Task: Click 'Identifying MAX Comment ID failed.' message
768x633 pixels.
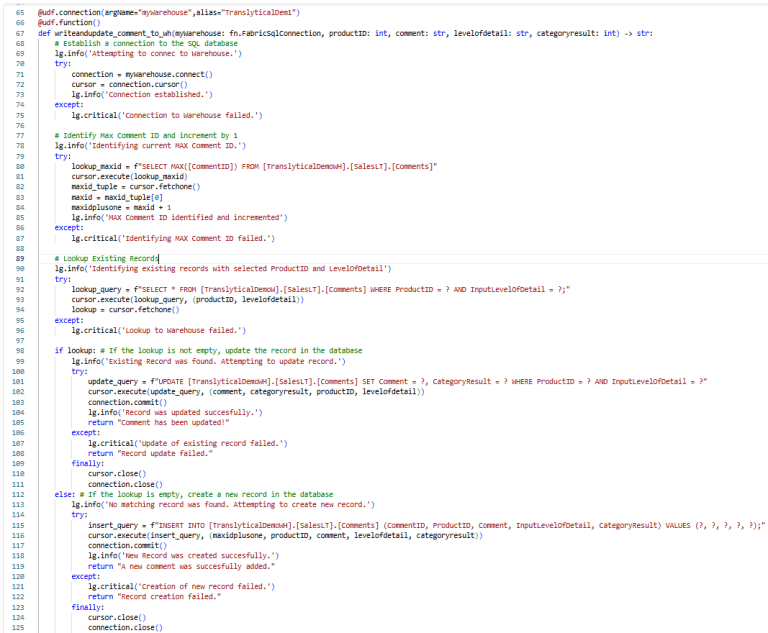Action: point(198,238)
